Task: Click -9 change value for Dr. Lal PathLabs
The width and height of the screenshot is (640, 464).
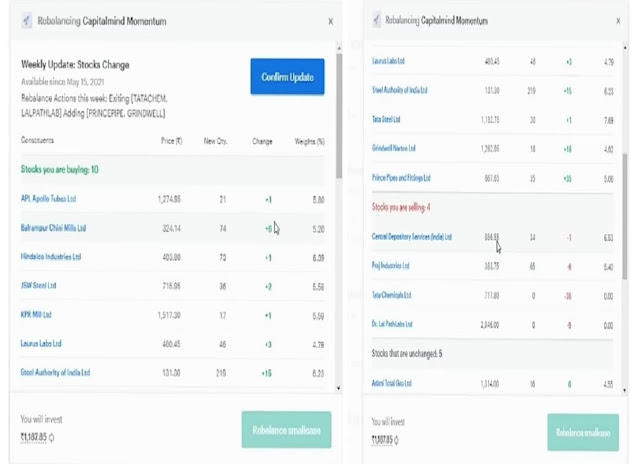Action: (569, 325)
